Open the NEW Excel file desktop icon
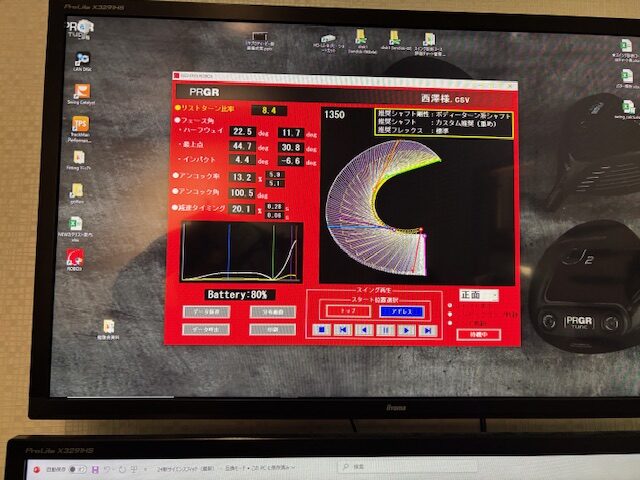 [76, 229]
